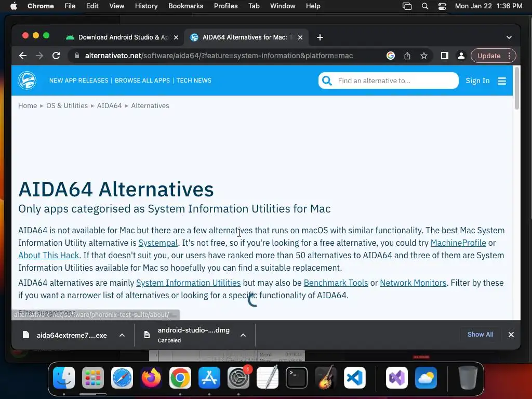
Task: Close the downloads bar
Action: (x=511, y=335)
